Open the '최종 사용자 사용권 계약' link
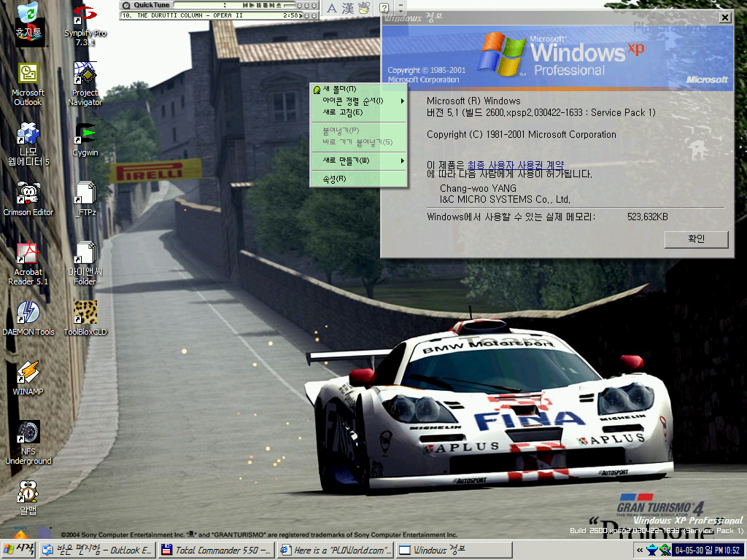Image resolution: width=747 pixels, height=560 pixels. click(515, 166)
